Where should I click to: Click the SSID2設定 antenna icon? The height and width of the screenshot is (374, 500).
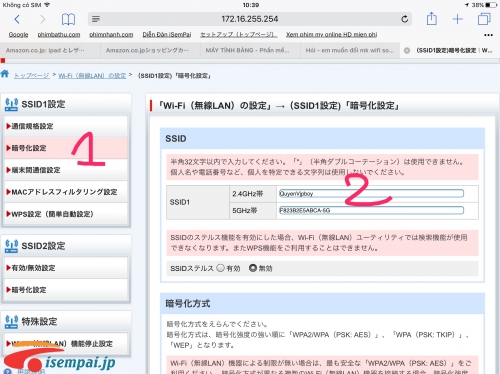point(11,246)
